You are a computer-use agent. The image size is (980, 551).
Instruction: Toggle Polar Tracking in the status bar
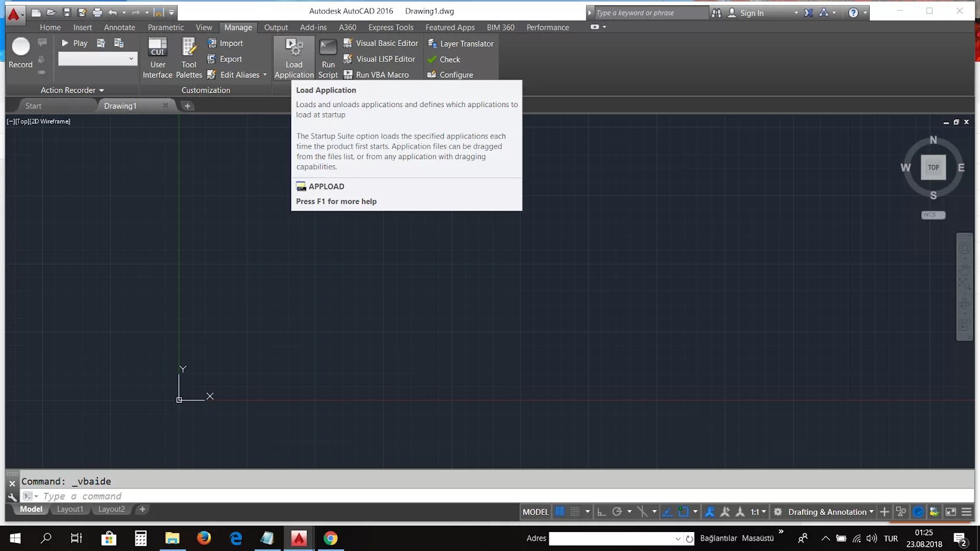(617, 512)
